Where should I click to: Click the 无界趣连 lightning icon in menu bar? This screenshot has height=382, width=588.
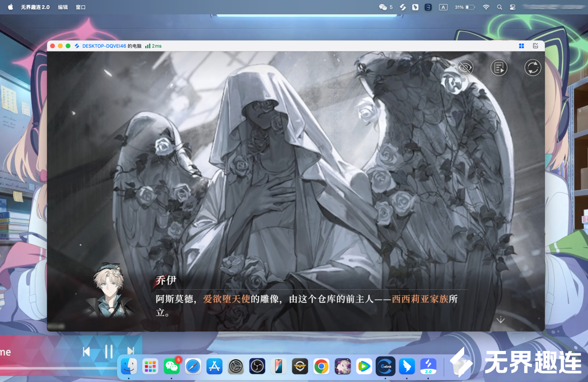[403, 7]
